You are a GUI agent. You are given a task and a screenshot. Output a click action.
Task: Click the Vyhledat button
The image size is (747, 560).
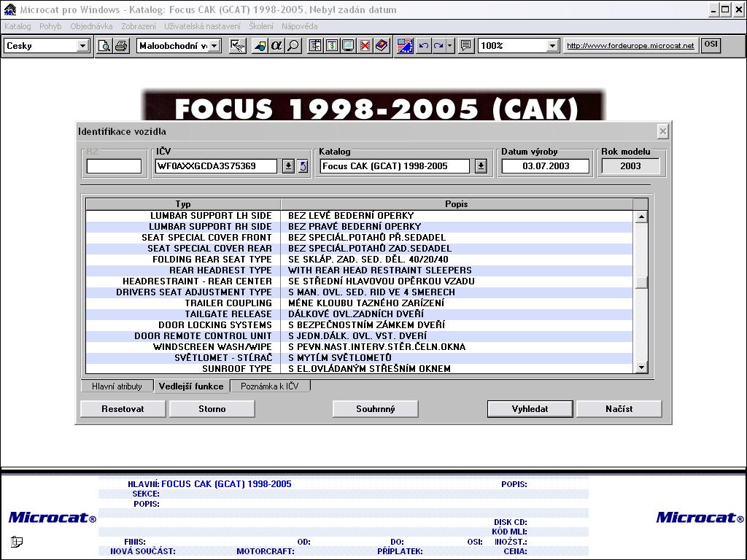tap(530, 409)
